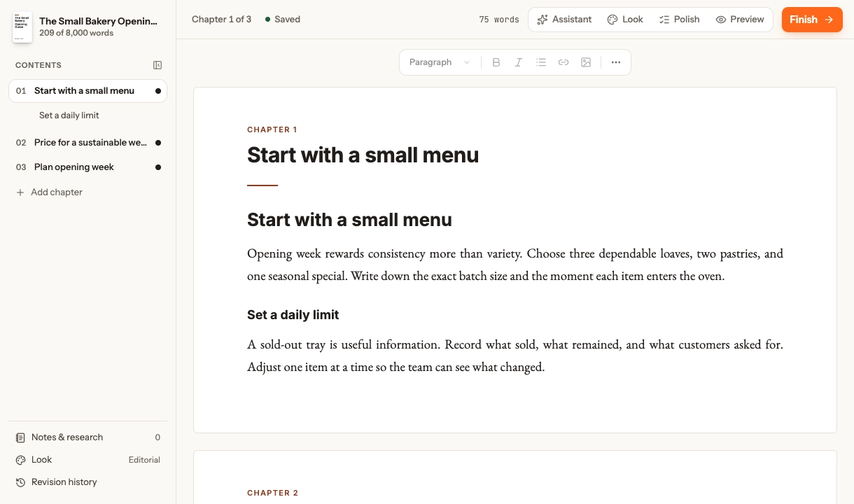
Task: Click the orange Finish button
Action: click(x=812, y=20)
